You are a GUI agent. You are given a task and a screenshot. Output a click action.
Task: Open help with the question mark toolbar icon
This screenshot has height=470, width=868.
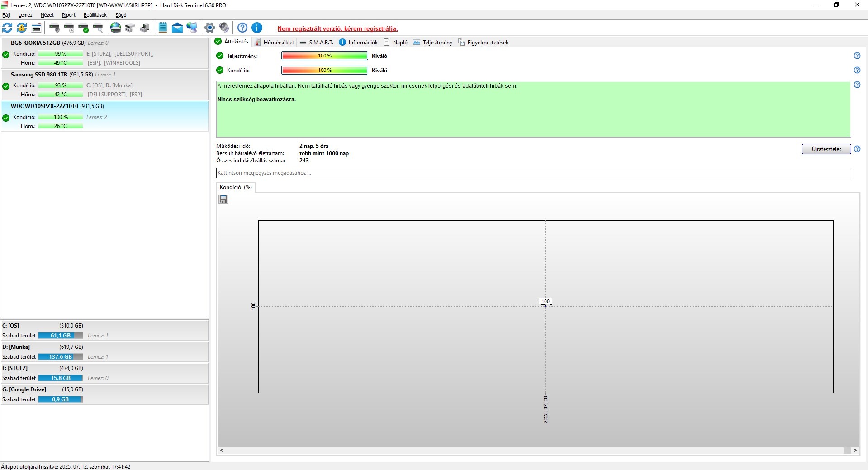tap(242, 28)
